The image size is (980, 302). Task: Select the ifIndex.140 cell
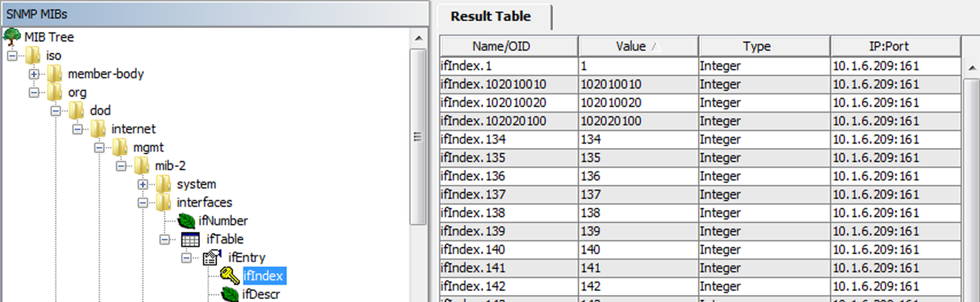(508, 249)
